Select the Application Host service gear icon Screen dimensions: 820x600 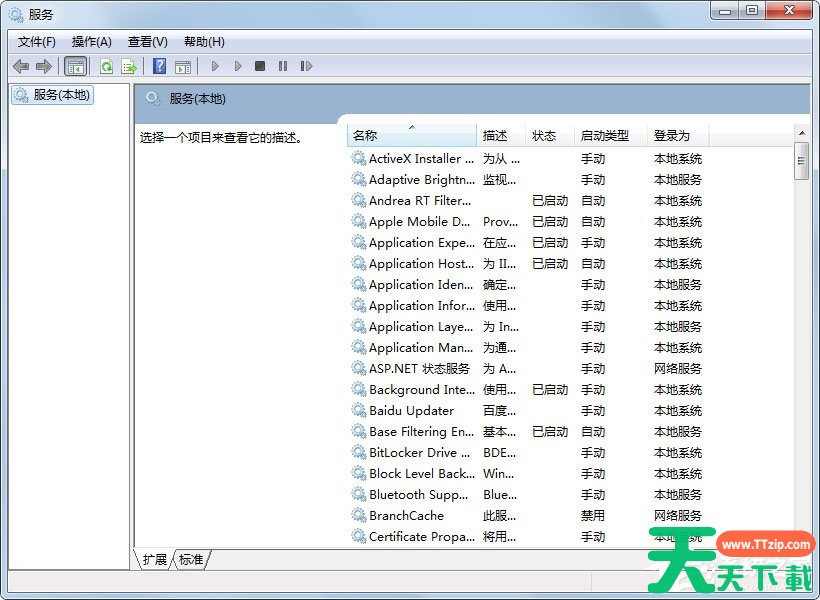[359, 263]
